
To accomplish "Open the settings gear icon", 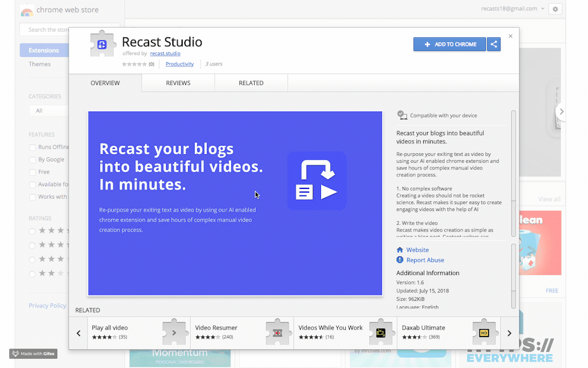I will 555,9.
